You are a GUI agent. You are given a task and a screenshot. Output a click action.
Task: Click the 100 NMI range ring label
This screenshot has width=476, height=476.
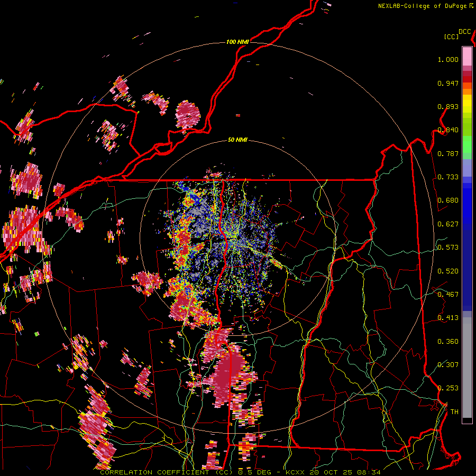pos(237,42)
